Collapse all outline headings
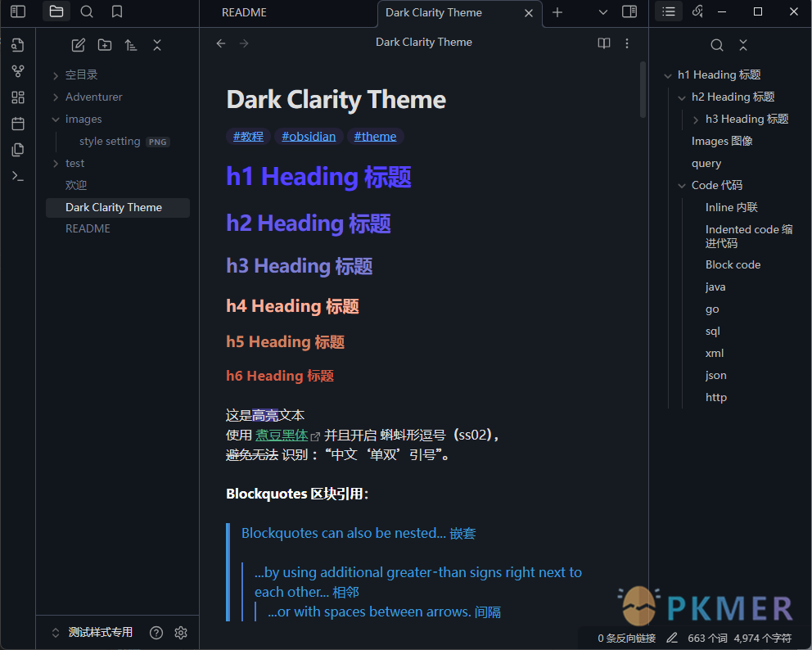812x650 pixels. click(743, 45)
